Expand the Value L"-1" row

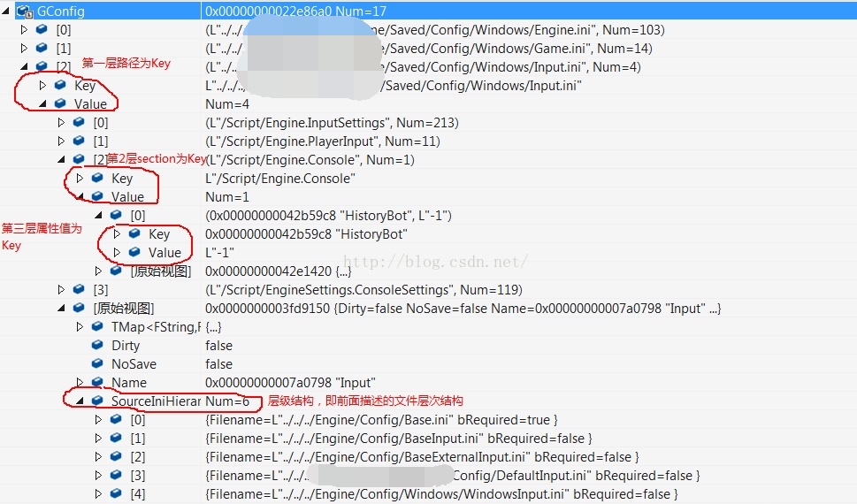coord(117,252)
